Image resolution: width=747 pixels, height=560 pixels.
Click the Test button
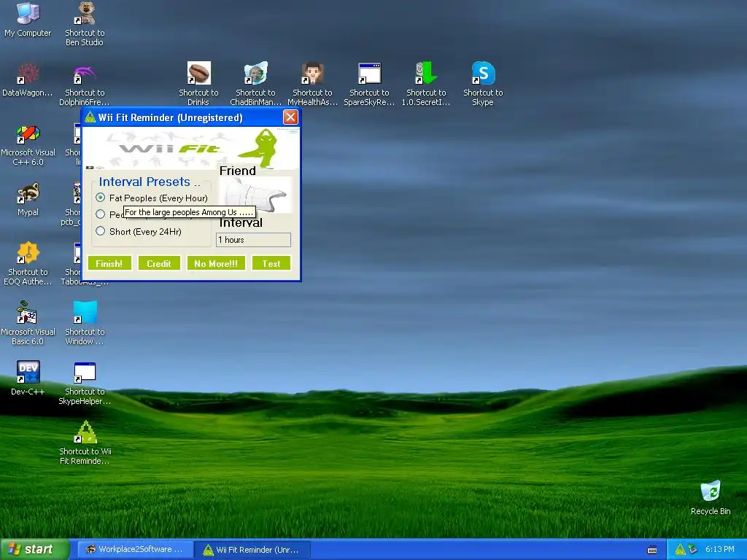pos(271,263)
